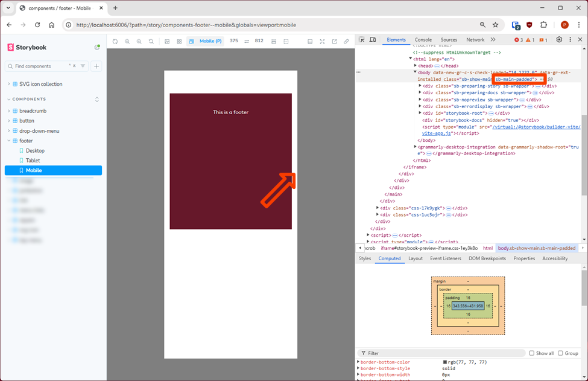This screenshot has width=588, height=381.
Task: Collapse the footer component
Action: [26, 141]
